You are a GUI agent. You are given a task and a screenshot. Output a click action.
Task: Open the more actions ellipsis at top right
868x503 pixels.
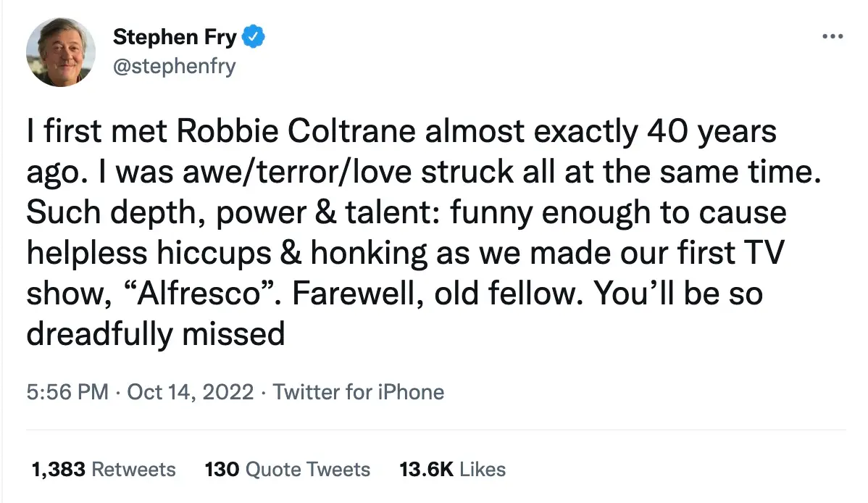click(834, 35)
